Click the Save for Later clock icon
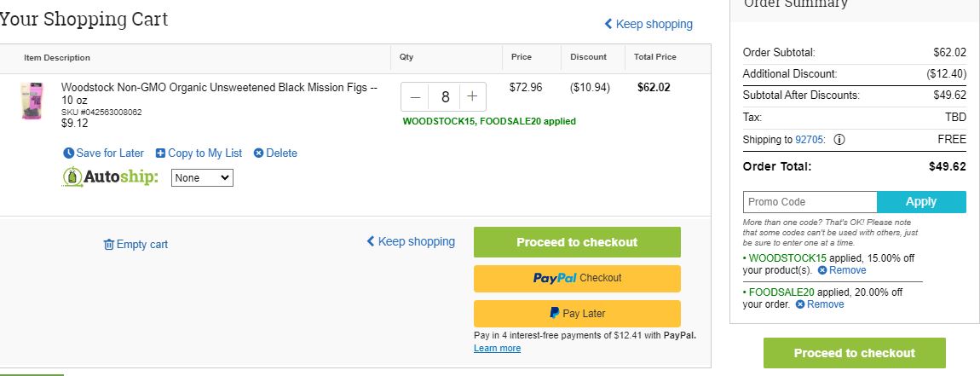Image resolution: width=980 pixels, height=376 pixels. coord(69,153)
